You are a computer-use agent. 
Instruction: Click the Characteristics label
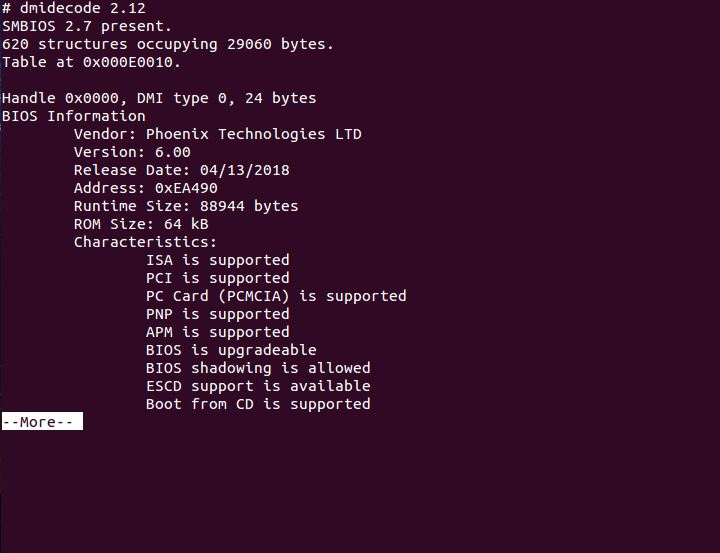145,242
